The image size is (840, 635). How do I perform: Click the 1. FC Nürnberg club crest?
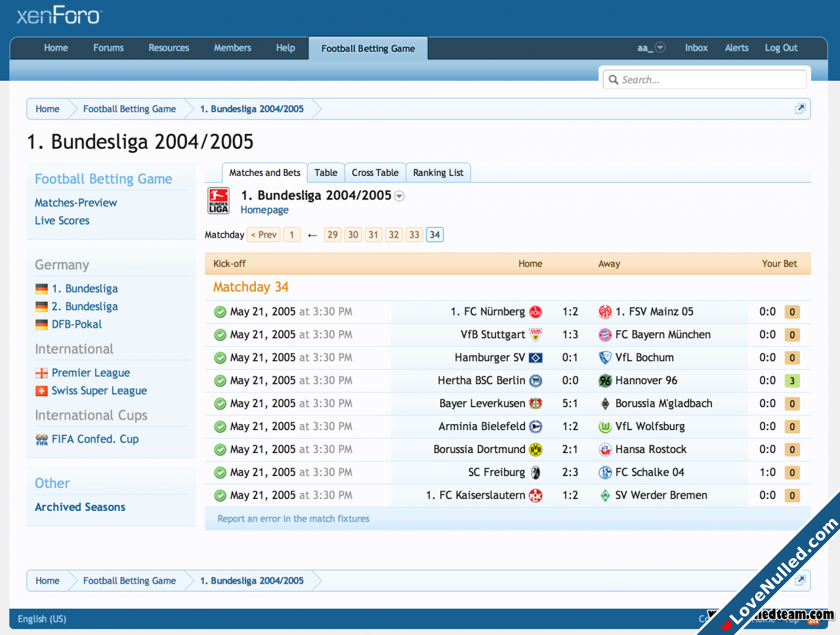tap(535, 312)
